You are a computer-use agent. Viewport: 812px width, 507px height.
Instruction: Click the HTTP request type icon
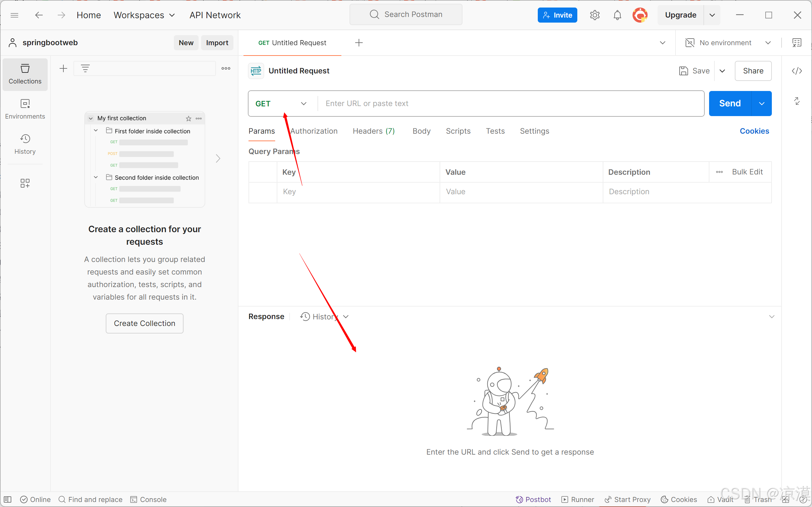pyautogui.click(x=256, y=71)
